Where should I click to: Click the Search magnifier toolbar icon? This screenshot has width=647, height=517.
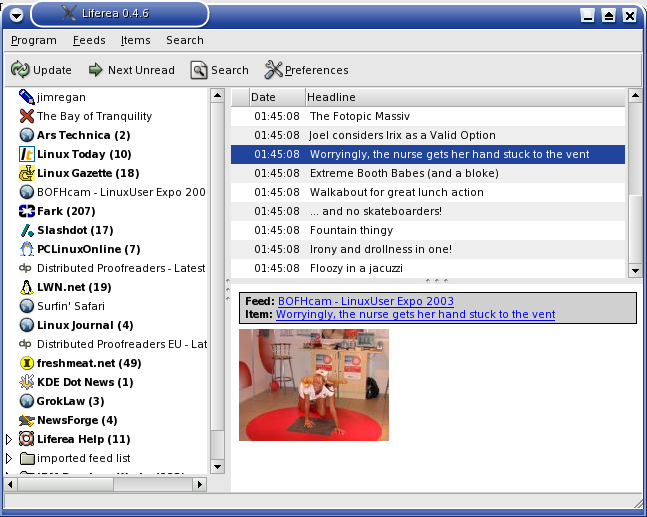pyautogui.click(x=199, y=70)
